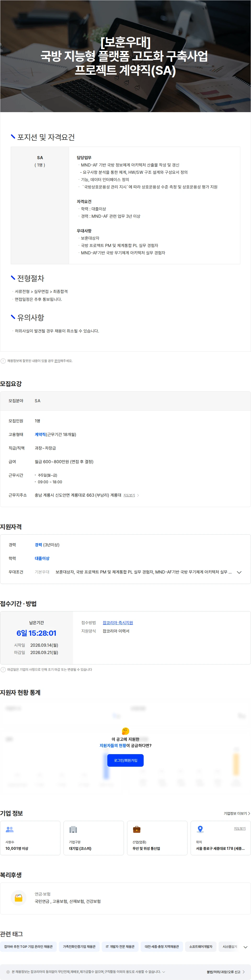This screenshot has width=251, height=980.
Task: Click the 서류전형 > 실무면접 > 최종합격 process text
Action: (41, 291)
